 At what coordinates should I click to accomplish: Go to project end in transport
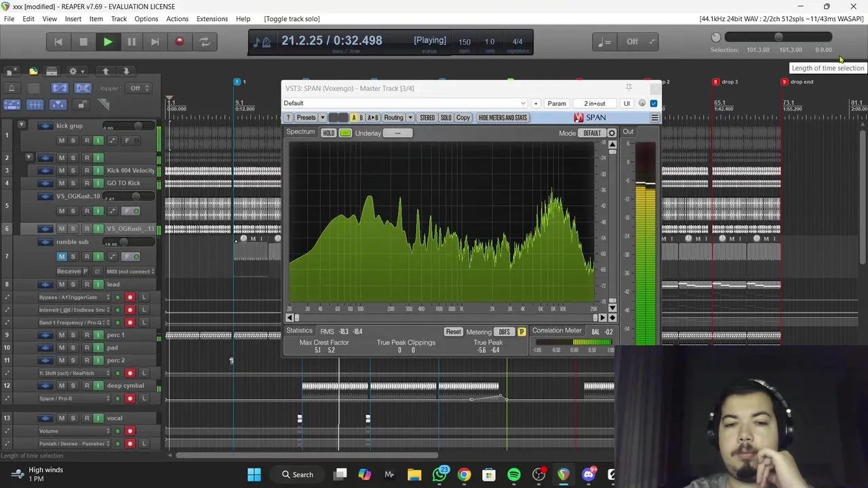(155, 42)
